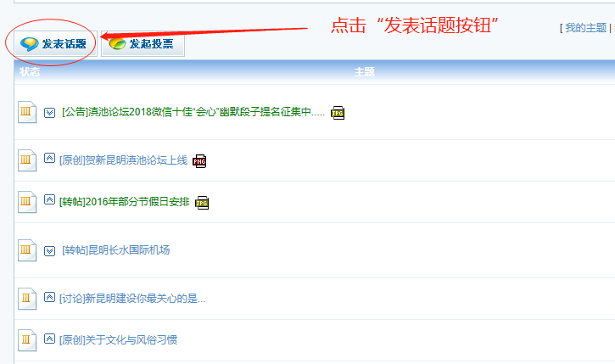Collapse the up arrow beside 贺新昆明滇池论坛上线

(49, 158)
